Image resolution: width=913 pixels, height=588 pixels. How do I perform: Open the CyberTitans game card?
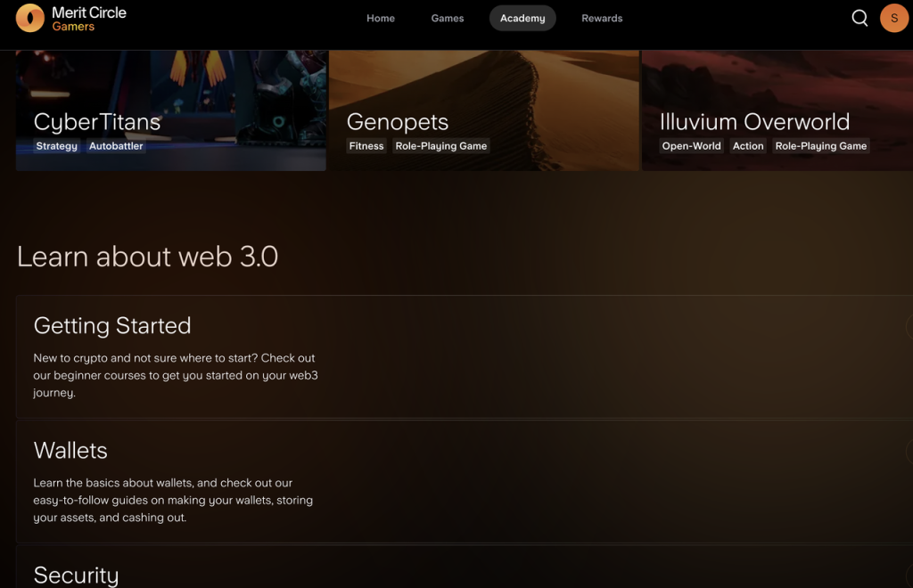click(x=170, y=110)
